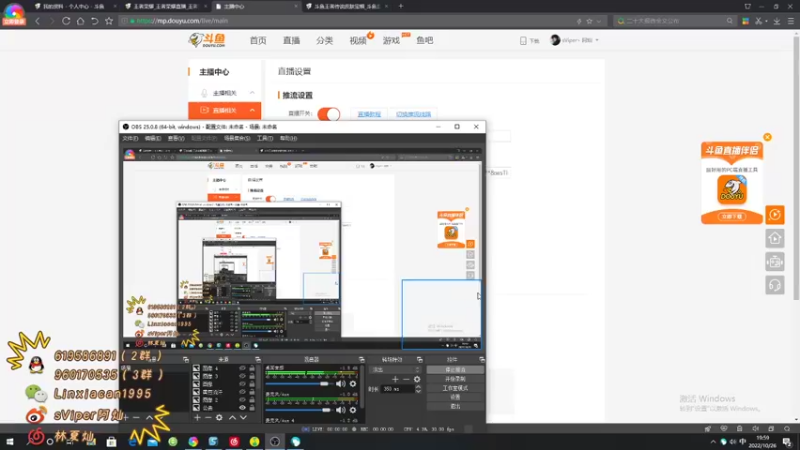Open the OBS 文件 menu
Viewport: 800px width, 450px height.
pyautogui.click(x=130, y=138)
